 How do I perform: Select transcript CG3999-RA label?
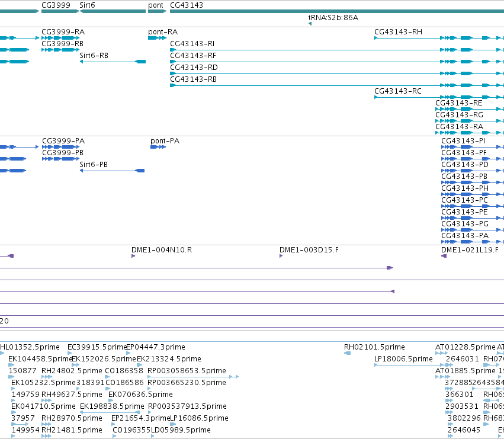coord(63,32)
